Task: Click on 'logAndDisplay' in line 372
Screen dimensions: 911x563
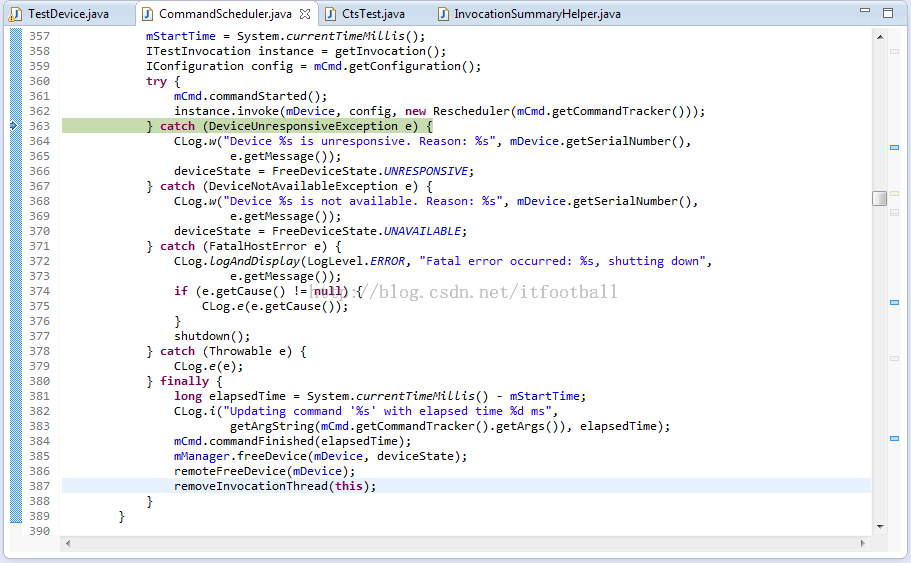Action: tap(254, 261)
